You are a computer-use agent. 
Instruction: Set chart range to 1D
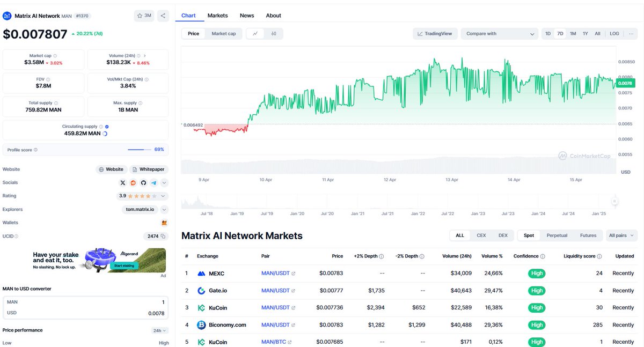tap(548, 33)
